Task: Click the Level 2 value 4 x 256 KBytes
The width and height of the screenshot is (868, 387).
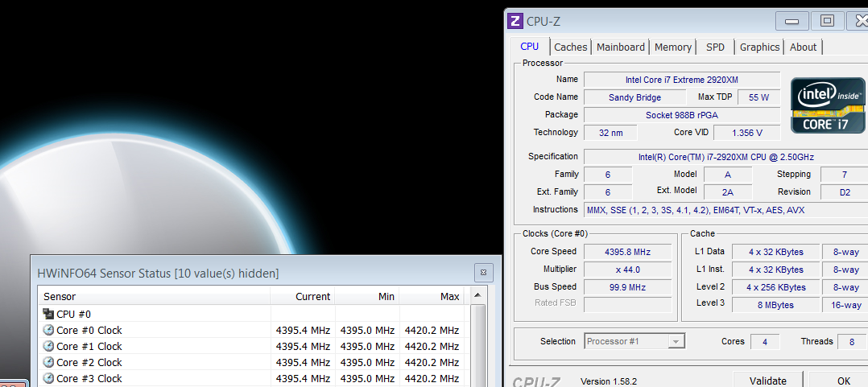Action: coord(775,287)
